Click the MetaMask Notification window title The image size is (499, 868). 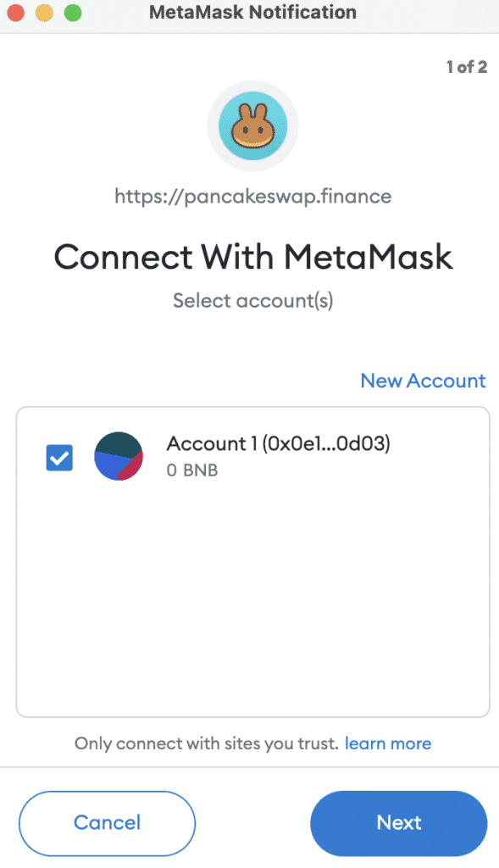click(x=252, y=12)
